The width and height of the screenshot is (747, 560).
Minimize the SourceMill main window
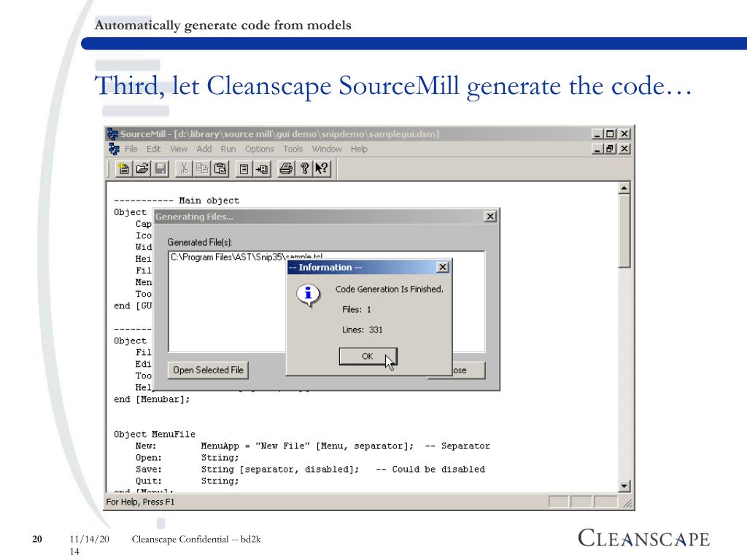click(597, 134)
